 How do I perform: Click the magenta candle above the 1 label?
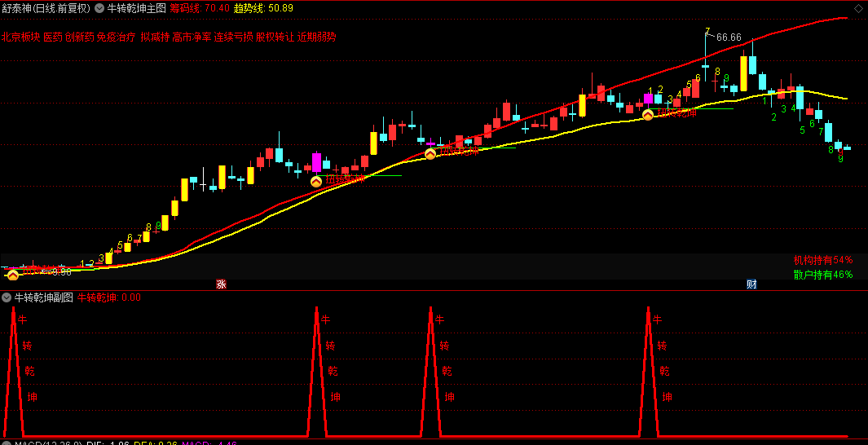648,99
